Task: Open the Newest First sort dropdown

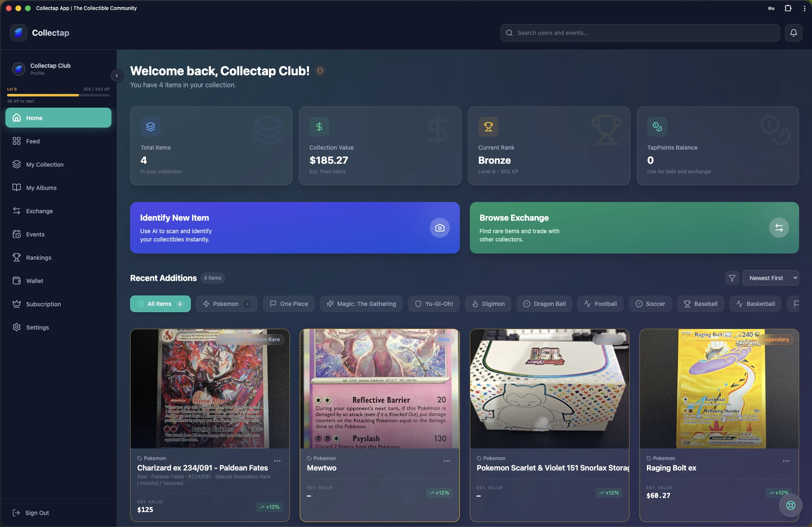Action: pos(770,278)
